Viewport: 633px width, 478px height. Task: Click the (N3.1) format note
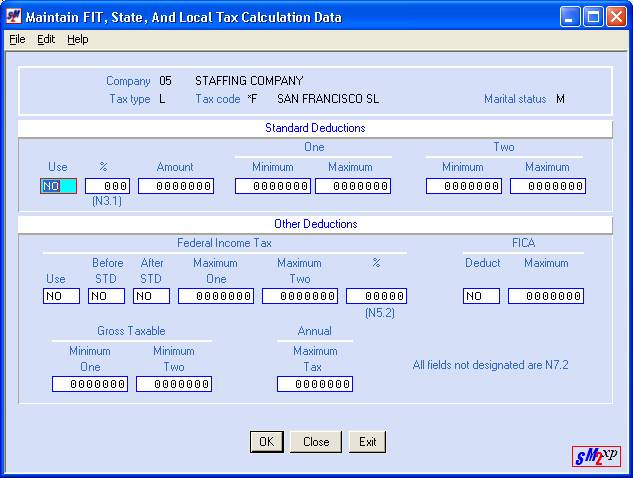[x=107, y=201]
